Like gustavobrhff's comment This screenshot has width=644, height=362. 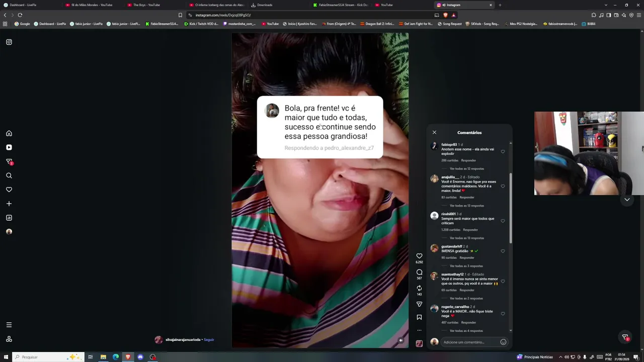tap(503, 251)
